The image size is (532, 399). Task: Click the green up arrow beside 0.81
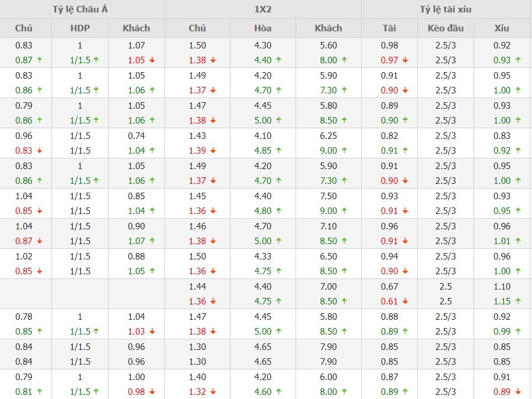pyautogui.click(x=39, y=392)
